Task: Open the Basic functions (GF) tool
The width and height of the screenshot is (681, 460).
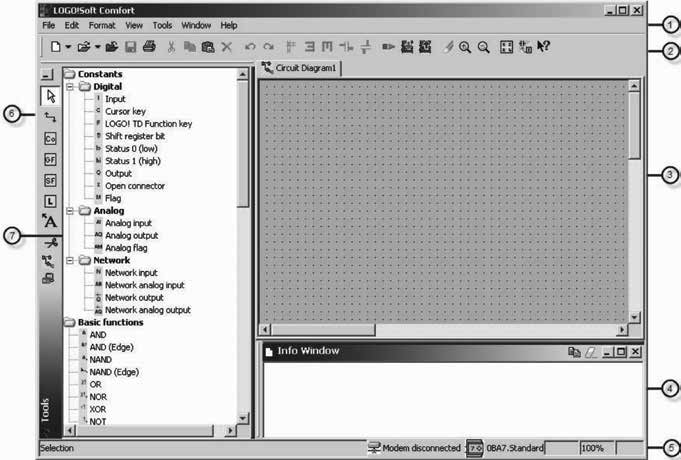Action: point(50,159)
